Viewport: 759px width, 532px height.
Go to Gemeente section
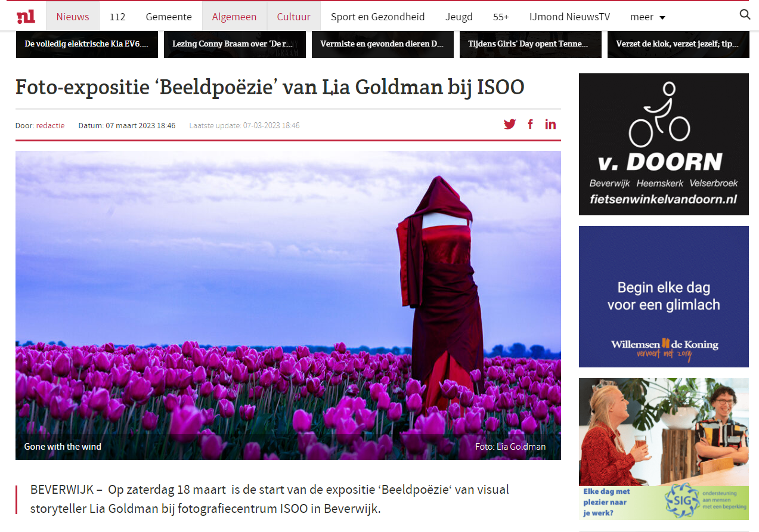tap(169, 17)
